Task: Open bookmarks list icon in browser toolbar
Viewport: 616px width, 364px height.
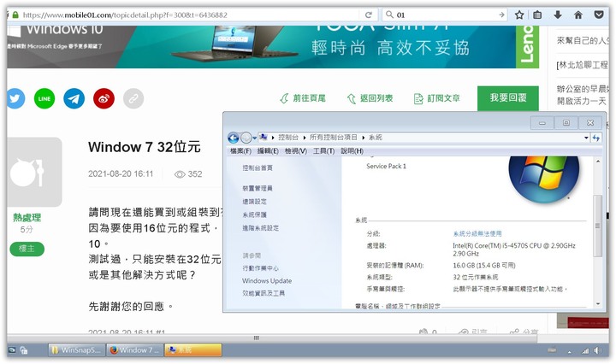Action: (x=537, y=15)
